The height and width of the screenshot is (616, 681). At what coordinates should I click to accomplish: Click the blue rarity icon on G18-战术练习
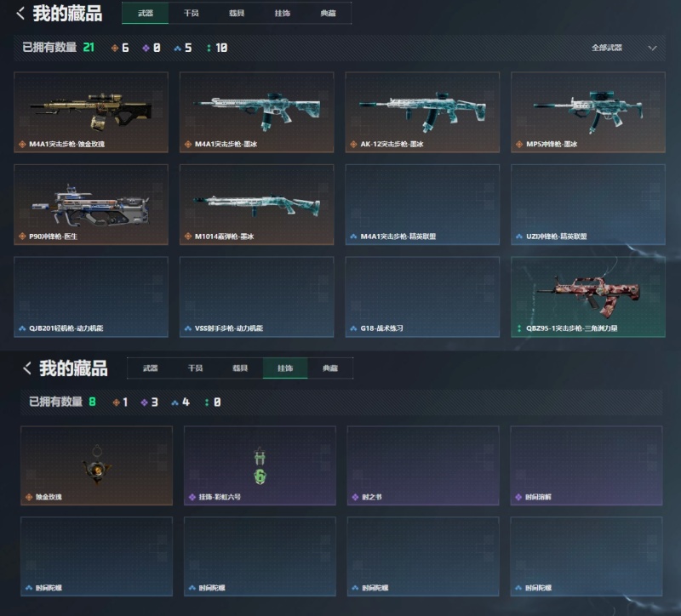click(353, 328)
